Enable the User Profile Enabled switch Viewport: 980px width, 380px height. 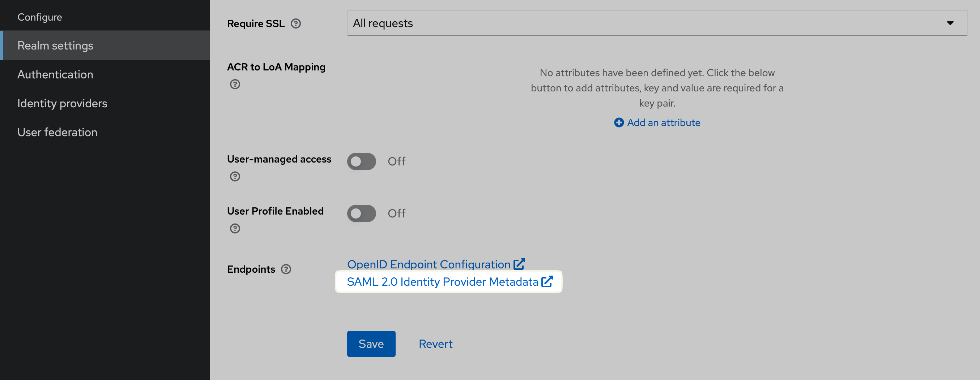361,213
